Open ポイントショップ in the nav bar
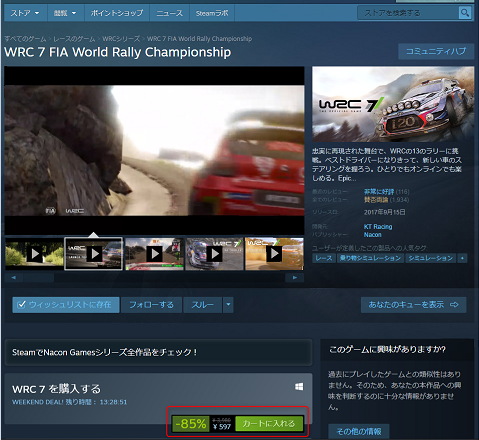 click(117, 13)
